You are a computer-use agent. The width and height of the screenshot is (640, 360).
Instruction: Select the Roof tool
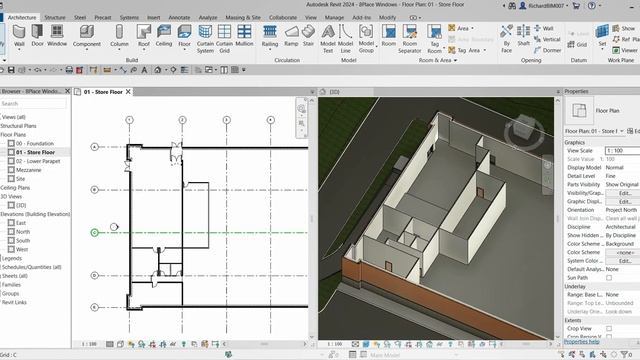[x=144, y=36]
